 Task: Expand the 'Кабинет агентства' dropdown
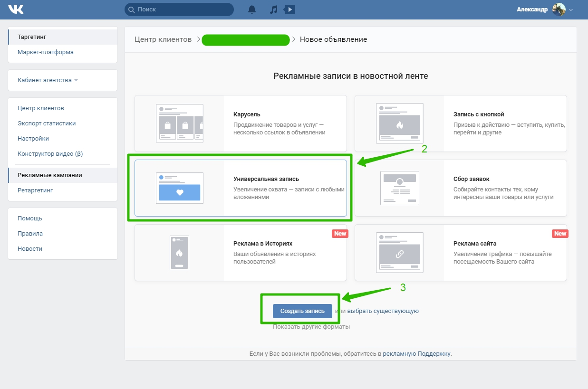[x=48, y=80]
